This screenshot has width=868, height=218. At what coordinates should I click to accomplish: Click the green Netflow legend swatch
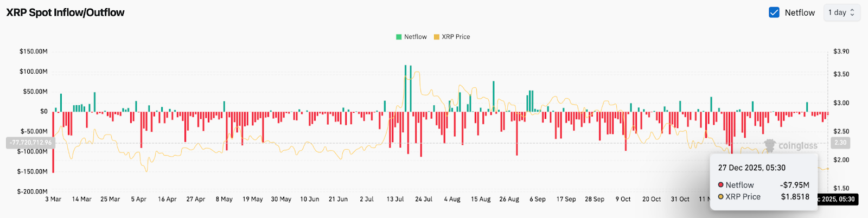click(x=399, y=37)
